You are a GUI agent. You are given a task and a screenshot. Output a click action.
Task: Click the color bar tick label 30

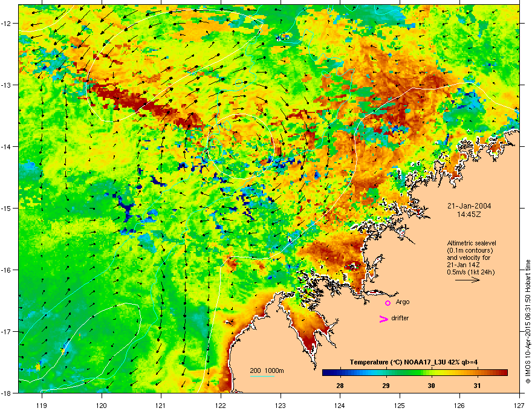(431, 386)
